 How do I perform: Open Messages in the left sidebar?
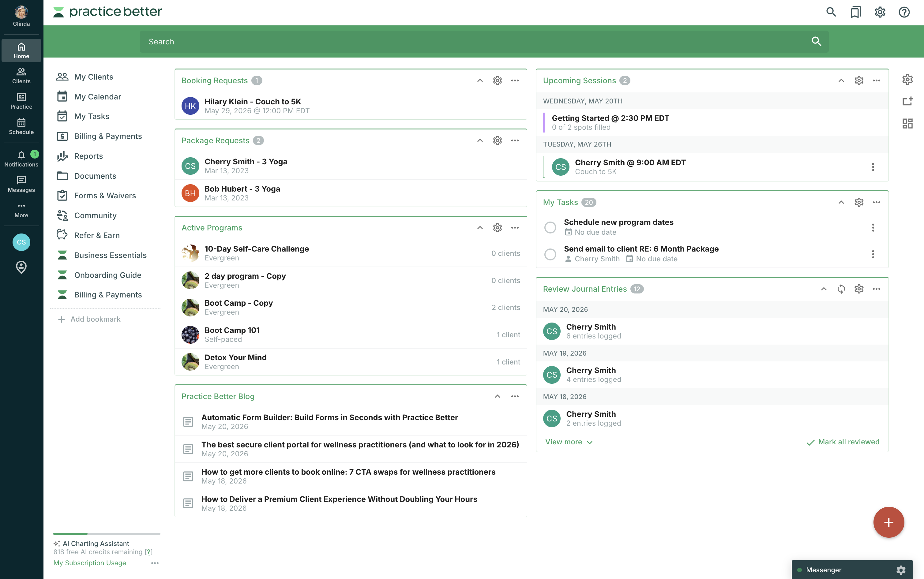[x=21, y=184]
